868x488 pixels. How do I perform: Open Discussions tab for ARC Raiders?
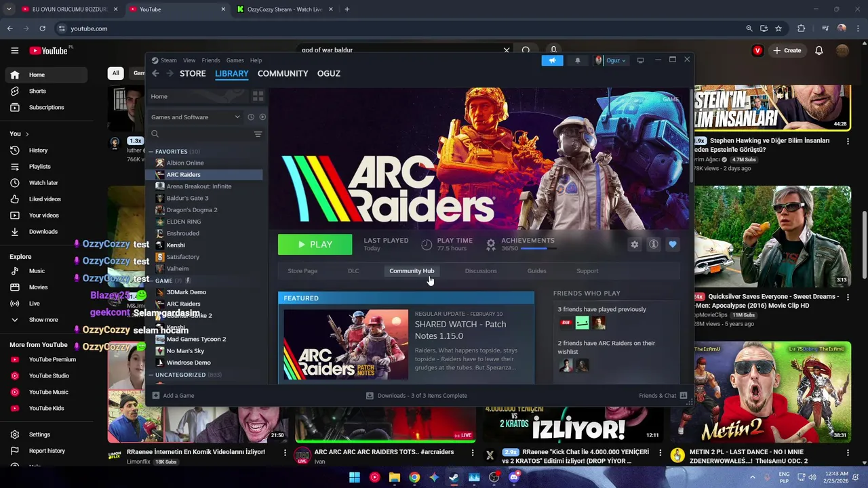click(x=481, y=271)
